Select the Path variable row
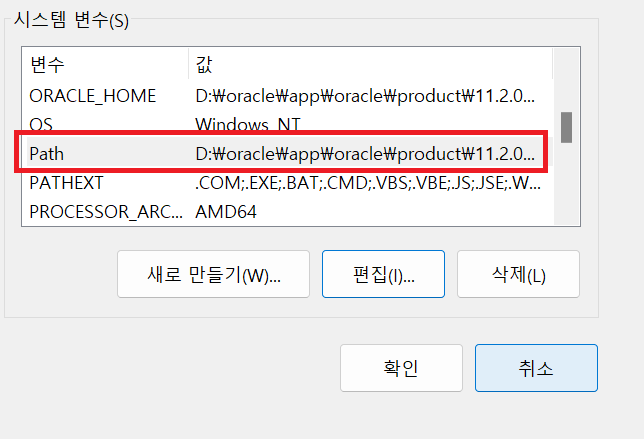This screenshot has width=644, height=439. [x=288, y=154]
